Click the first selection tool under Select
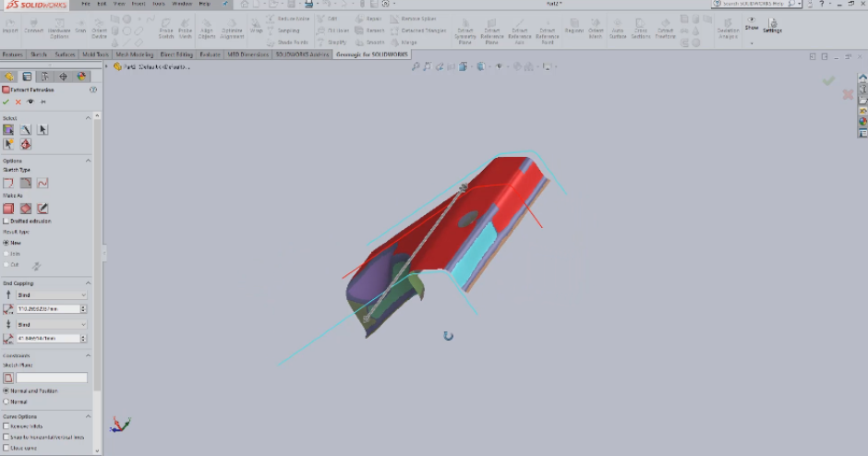The height and width of the screenshot is (456, 868). click(8, 130)
